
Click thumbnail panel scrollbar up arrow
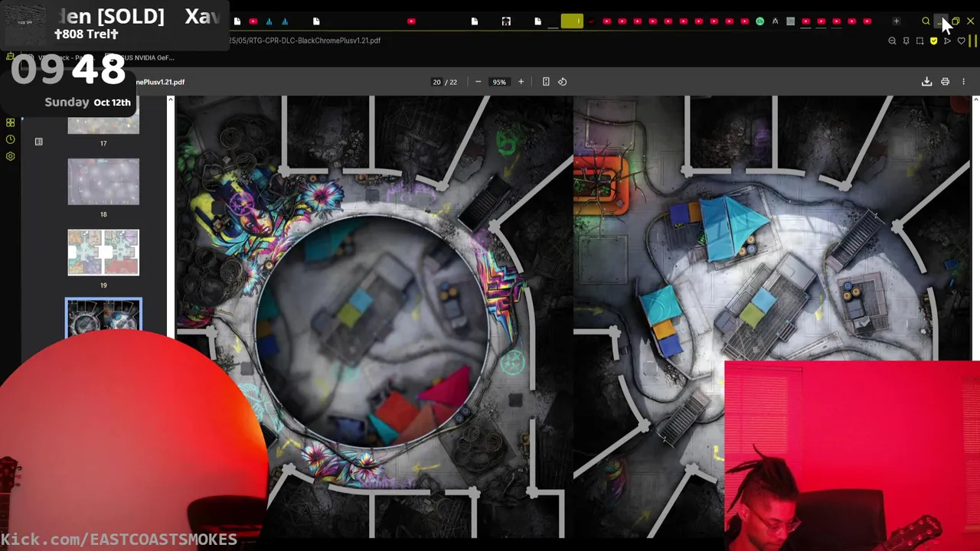point(171,100)
